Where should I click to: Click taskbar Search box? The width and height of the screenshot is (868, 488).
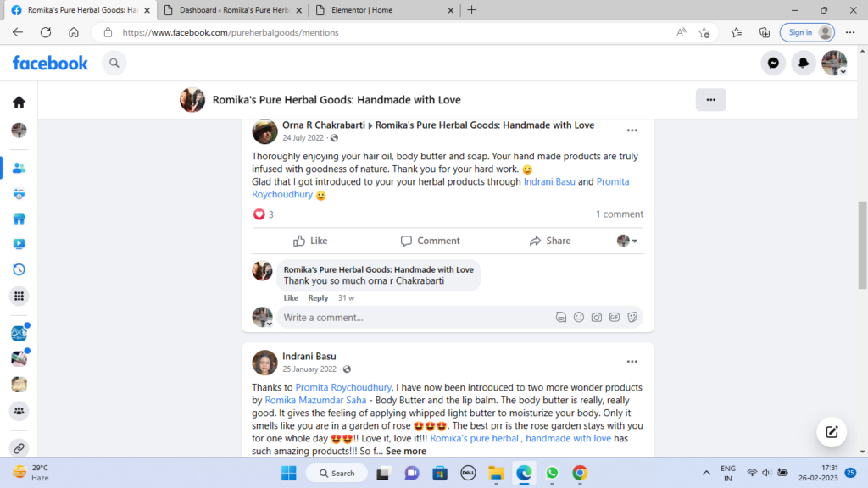coord(337,473)
